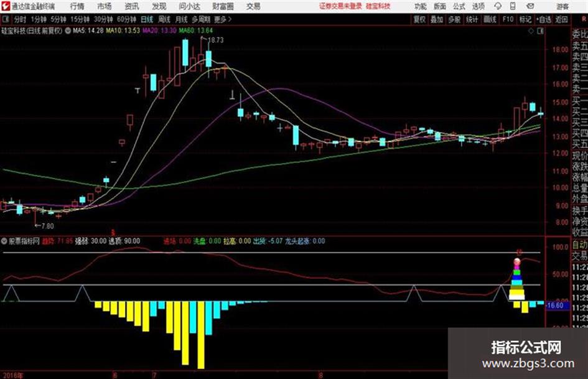This screenshot has width=588, height=379.
Task: Click the 叠加 overlay toolbar button
Action: tap(437, 19)
